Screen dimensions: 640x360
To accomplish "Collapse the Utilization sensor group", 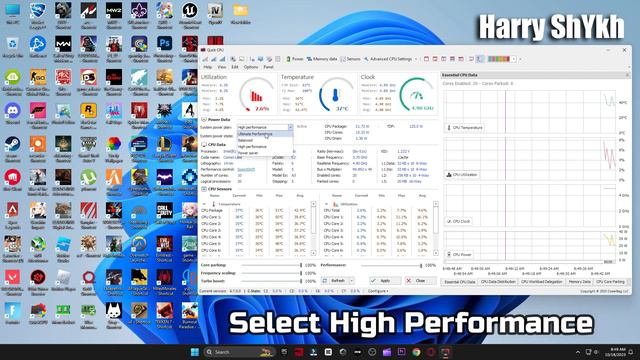I will [x=326, y=204].
